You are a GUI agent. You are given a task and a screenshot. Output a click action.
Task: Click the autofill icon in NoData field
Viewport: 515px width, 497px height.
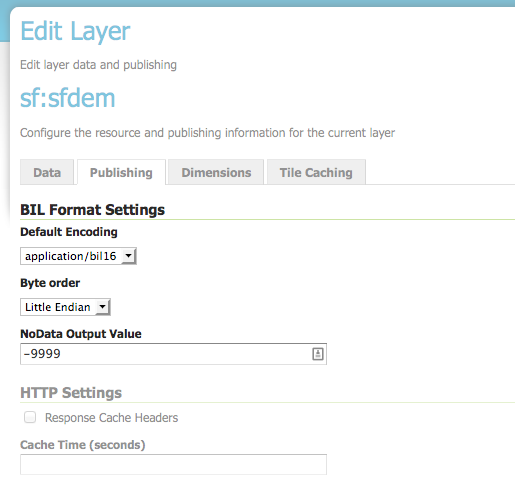tap(318, 354)
